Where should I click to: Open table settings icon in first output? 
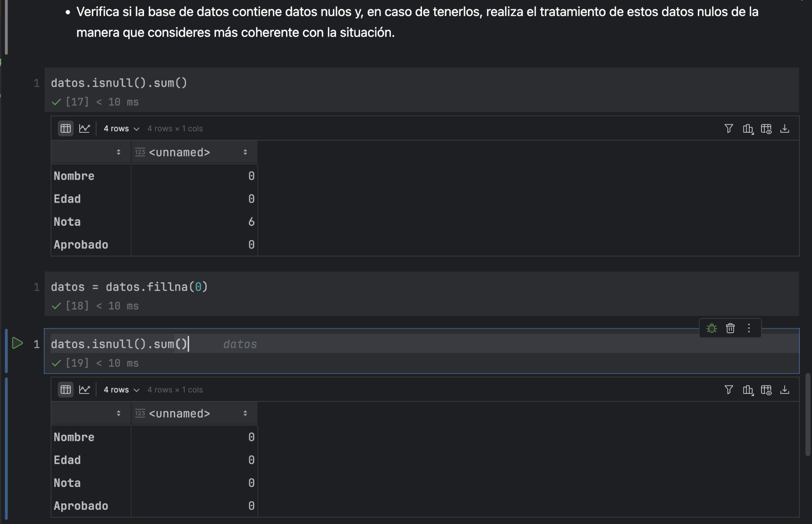tap(766, 128)
